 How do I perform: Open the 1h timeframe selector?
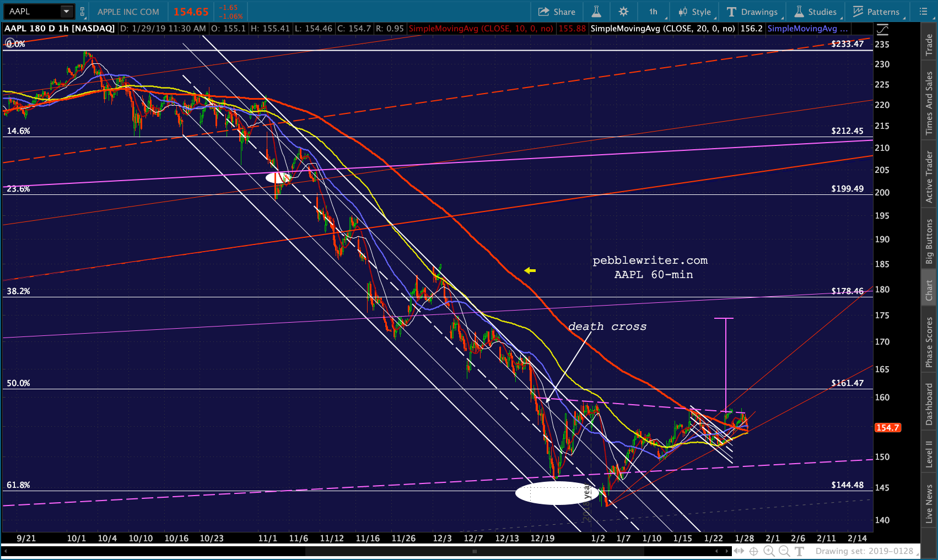click(x=654, y=12)
